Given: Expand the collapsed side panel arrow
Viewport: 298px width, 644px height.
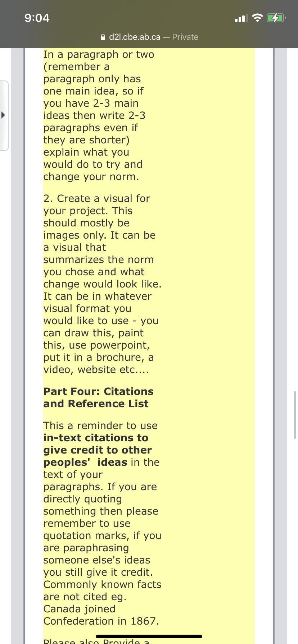Looking at the screenshot, I should (x=3, y=115).
